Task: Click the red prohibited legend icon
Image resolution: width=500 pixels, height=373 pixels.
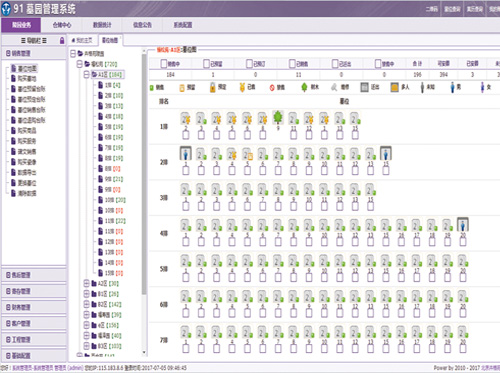Action: (272, 88)
